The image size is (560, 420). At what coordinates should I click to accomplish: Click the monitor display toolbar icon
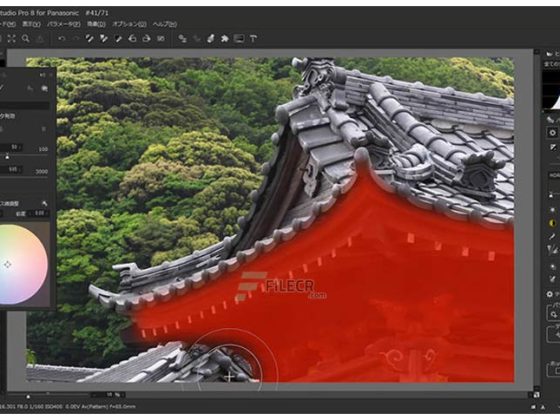(239, 39)
